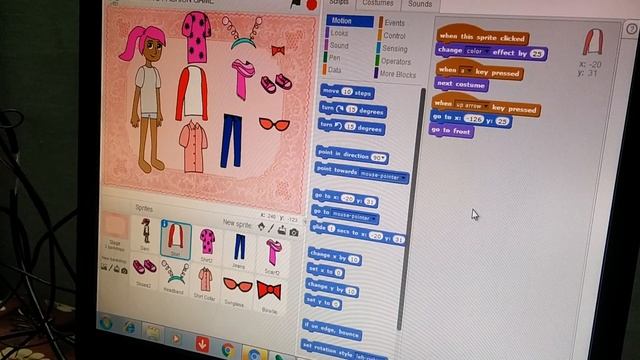This screenshot has height=360, width=640.
Task: Select the Bowtie sprite thumbnail
Action: click(x=269, y=294)
